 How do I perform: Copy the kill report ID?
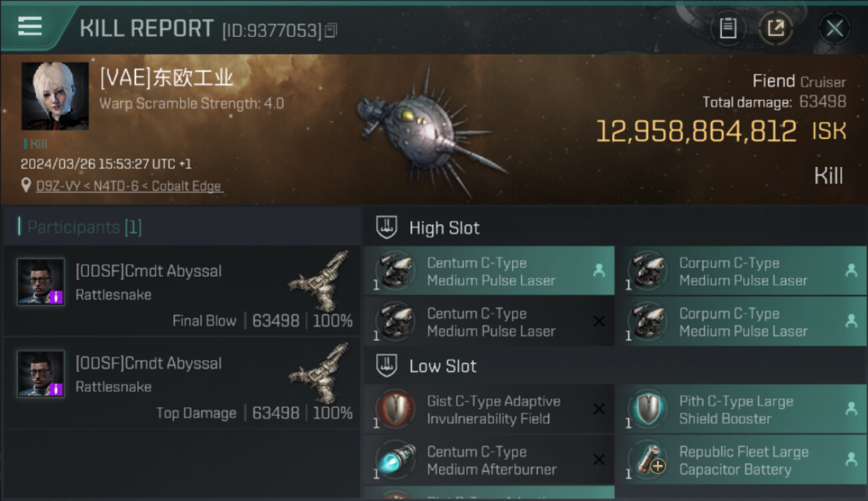(x=331, y=30)
